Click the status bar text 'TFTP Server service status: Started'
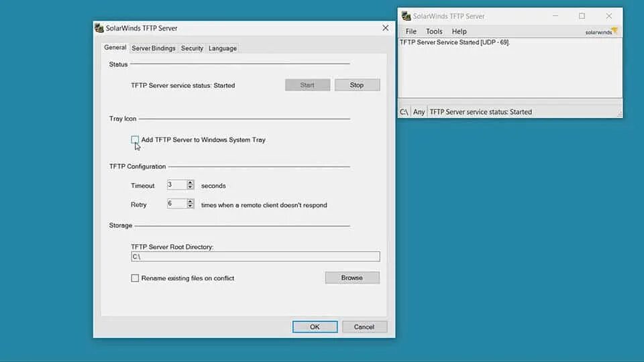Image resolution: width=644 pixels, height=362 pixels. pos(480,112)
